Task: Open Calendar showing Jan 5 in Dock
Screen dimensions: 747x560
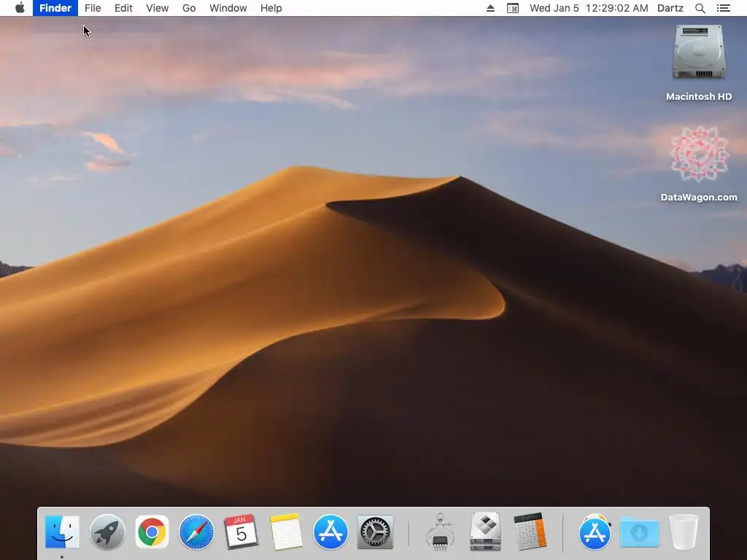Action: 241,532
